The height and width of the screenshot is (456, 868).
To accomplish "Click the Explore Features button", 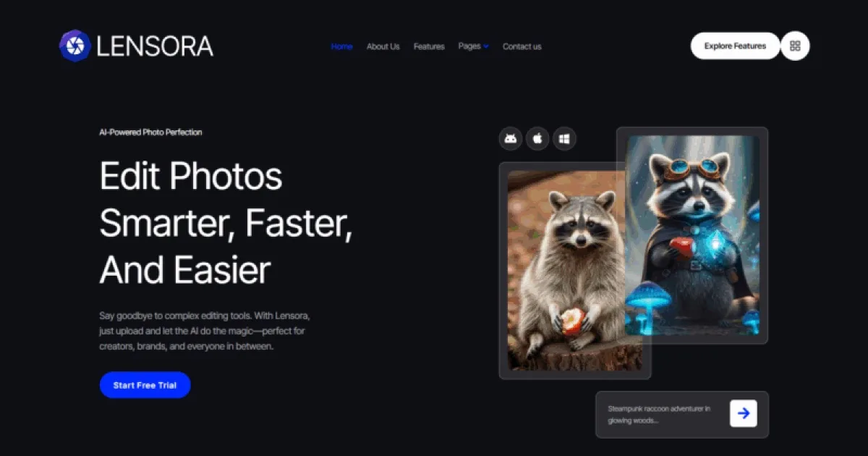I will 735,46.
